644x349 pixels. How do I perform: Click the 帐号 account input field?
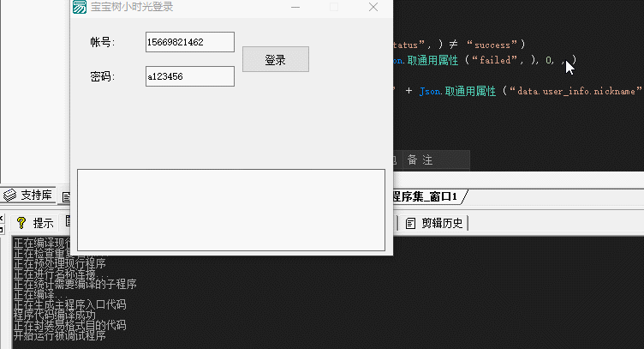189,42
